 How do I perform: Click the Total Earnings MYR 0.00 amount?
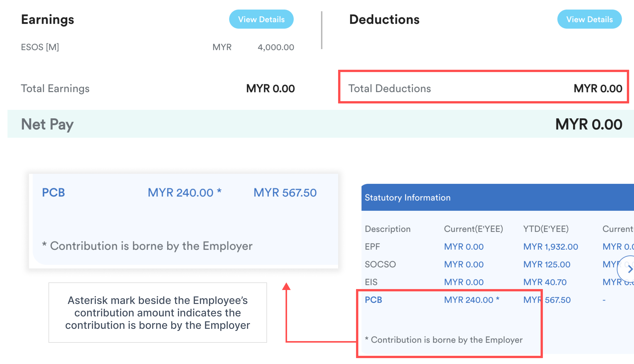(270, 89)
